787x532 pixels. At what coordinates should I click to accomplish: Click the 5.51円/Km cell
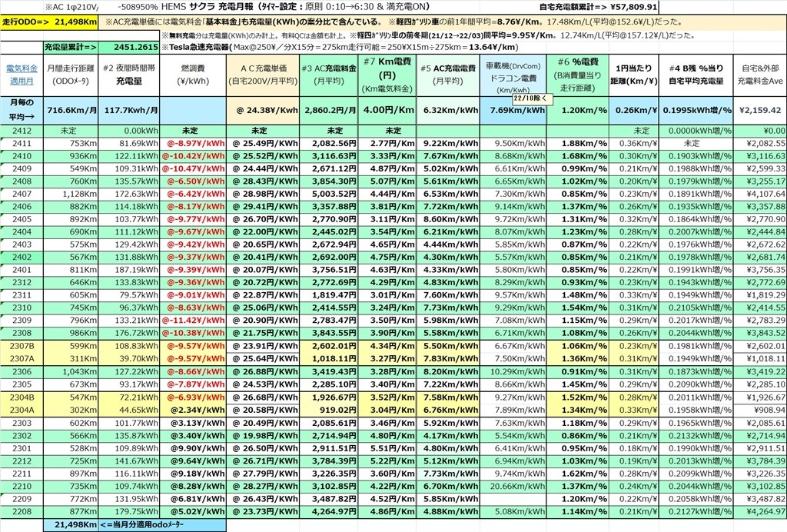tap(387, 449)
